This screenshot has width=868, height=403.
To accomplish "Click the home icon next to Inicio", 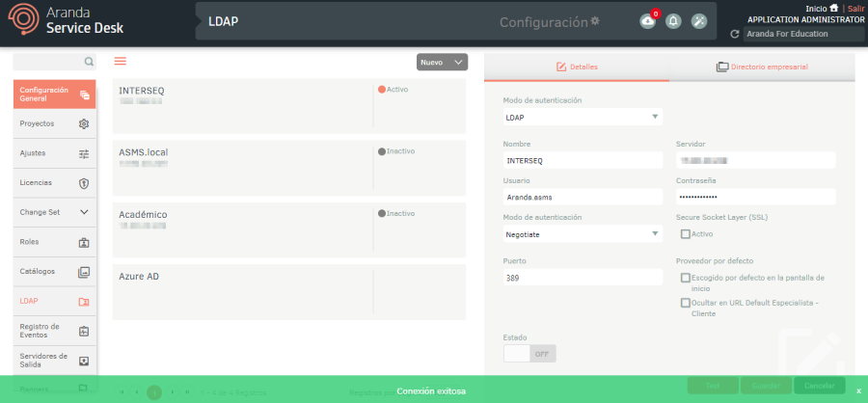I will [x=833, y=9].
